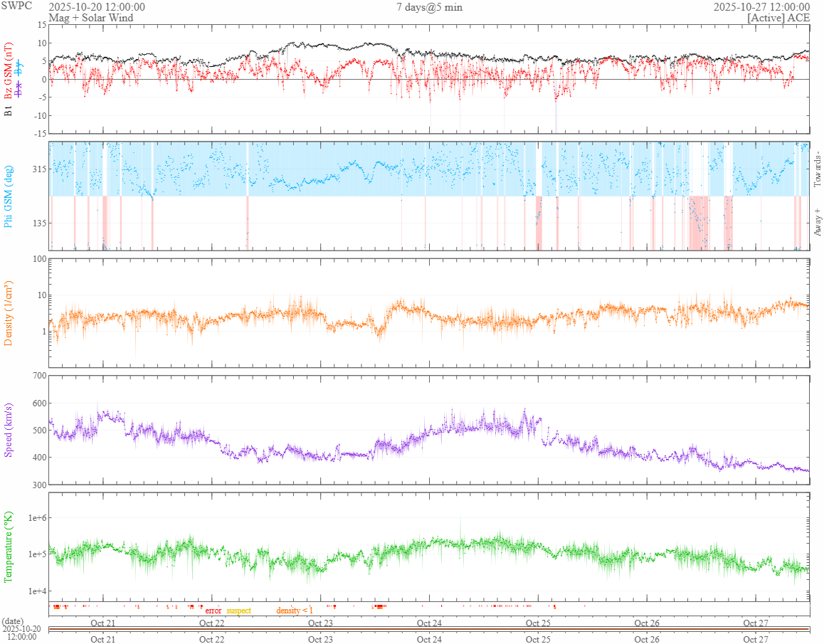
Task: Enable the struck-through By series
Action: coord(19,69)
